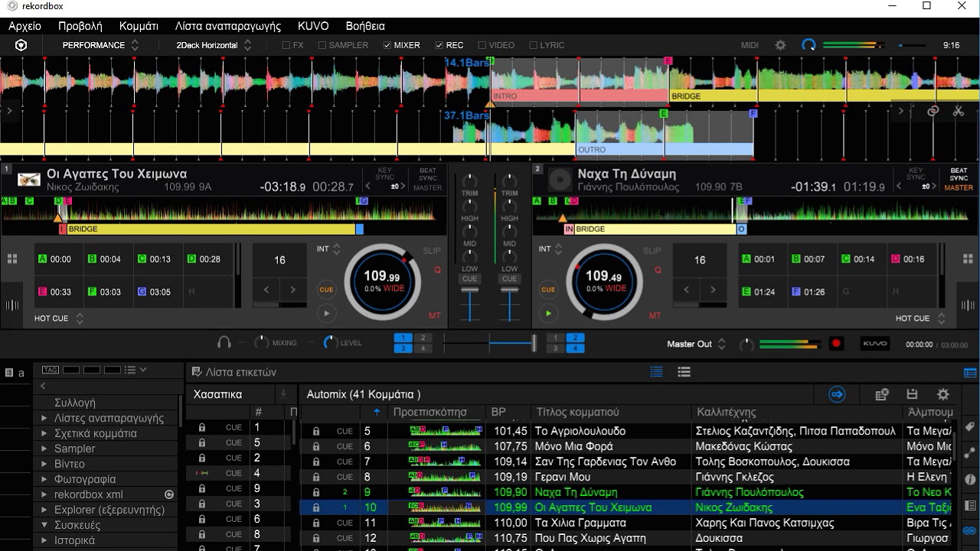
Task: Click the lock icon on the Μόνο Μια Φορά row
Action: [x=315, y=446]
